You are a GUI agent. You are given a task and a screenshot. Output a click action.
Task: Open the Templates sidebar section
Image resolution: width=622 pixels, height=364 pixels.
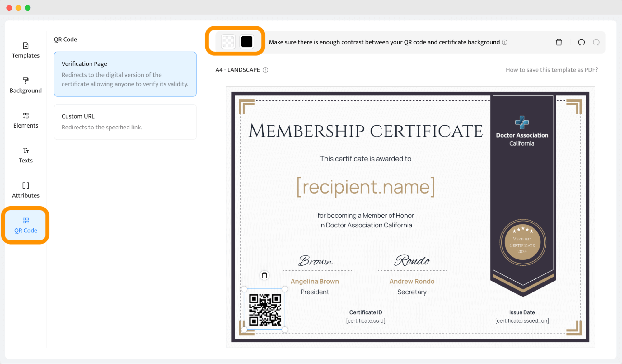coord(26,50)
